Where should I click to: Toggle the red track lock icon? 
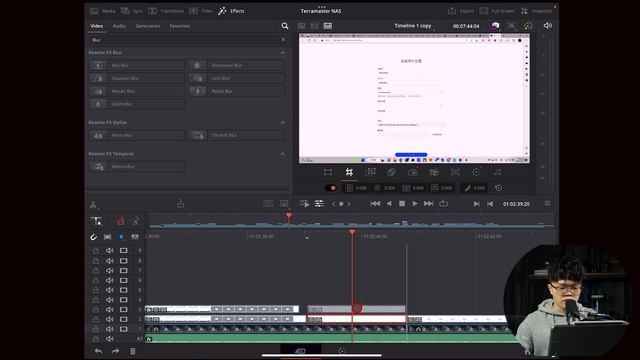(120, 221)
